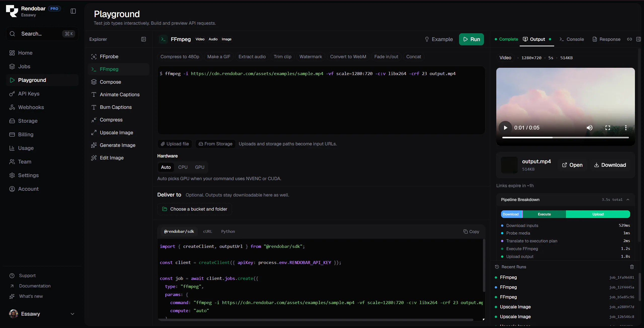The width and height of the screenshot is (644, 328).
Task: Collapse the Pipeline Breakdown section
Action: [628, 200]
